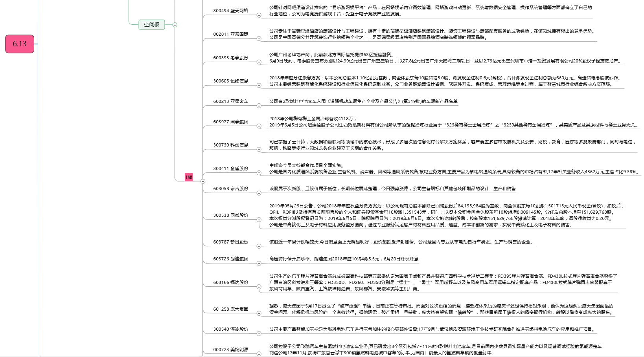Click 深冷股份 description about 智能加氢枪
Viewport: 644px width, 357px height.
click(432, 329)
